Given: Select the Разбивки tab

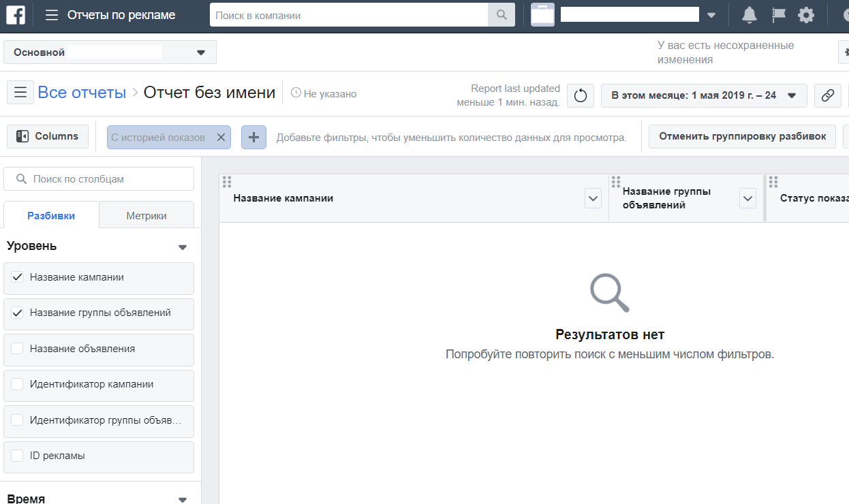Looking at the screenshot, I should tap(51, 216).
